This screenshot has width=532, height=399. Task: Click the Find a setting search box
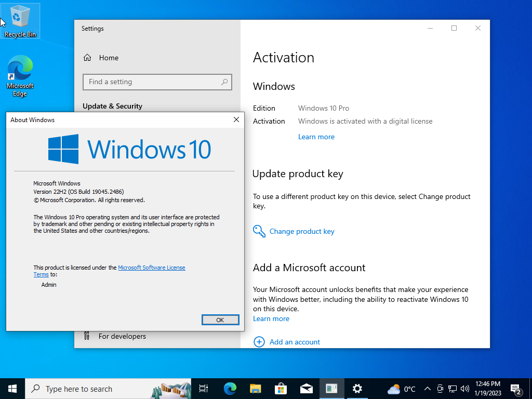click(157, 82)
